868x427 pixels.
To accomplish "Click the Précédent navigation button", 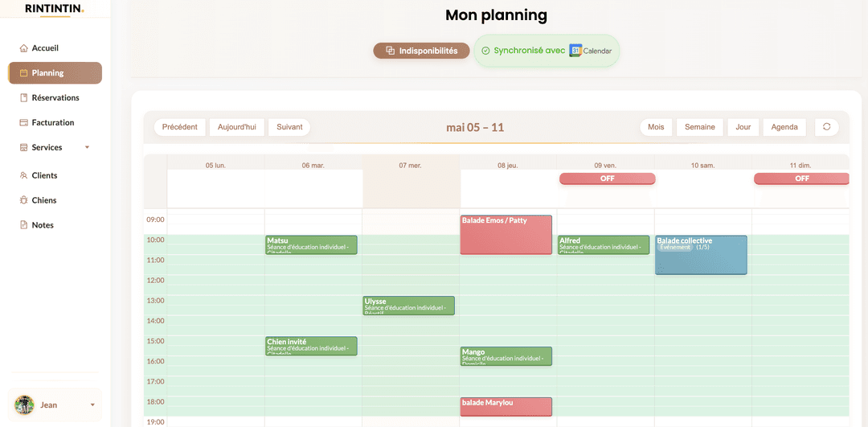I will (180, 127).
